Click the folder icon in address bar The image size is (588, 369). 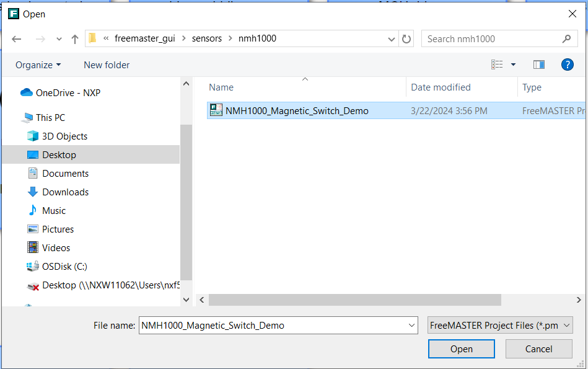coord(92,38)
